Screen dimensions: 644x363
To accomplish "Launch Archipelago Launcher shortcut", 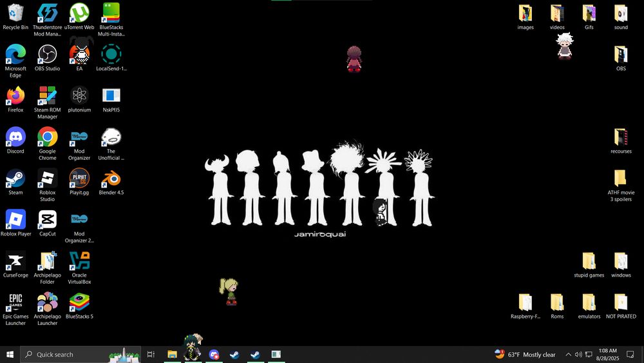I will click(x=47, y=309).
